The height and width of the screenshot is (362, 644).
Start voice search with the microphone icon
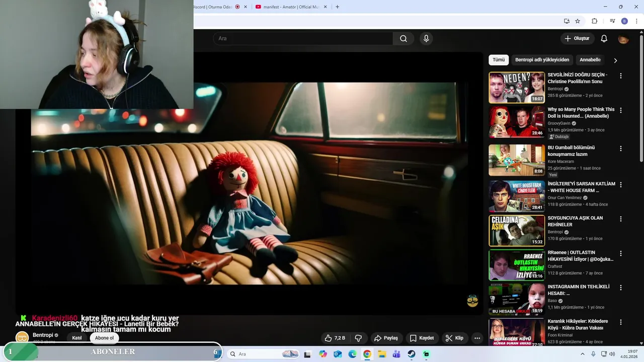426,38
